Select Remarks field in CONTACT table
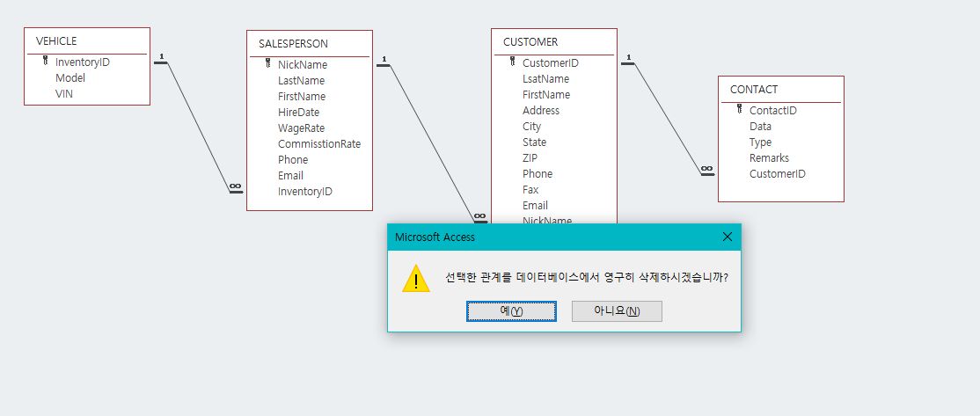 (770, 158)
